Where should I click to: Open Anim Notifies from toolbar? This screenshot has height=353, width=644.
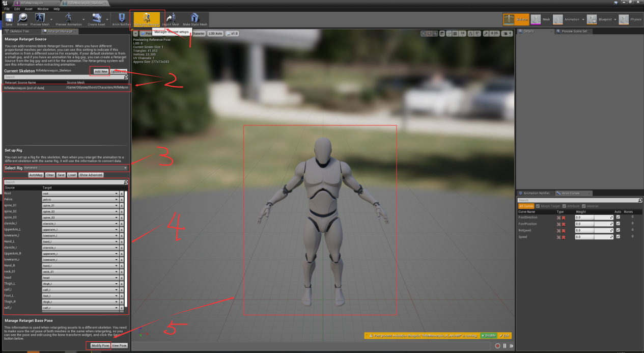coord(121,19)
